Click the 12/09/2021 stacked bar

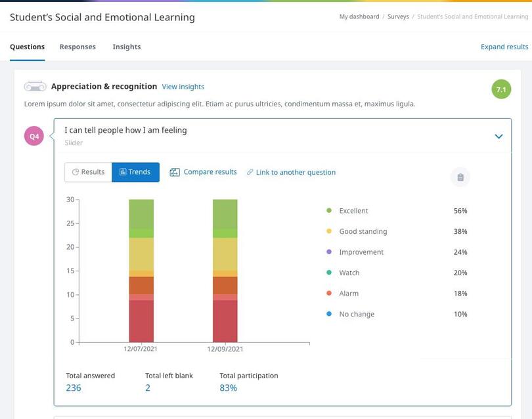(x=225, y=271)
